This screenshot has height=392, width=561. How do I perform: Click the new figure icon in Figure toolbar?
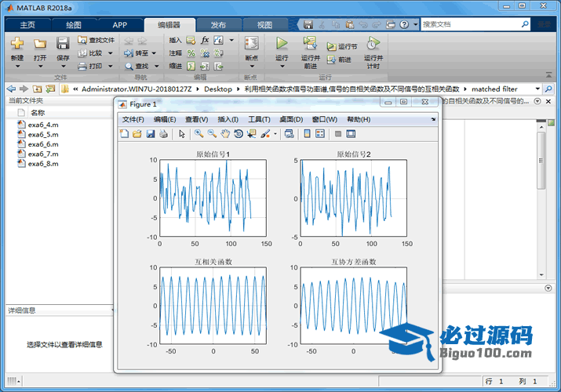click(x=124, y=133)
